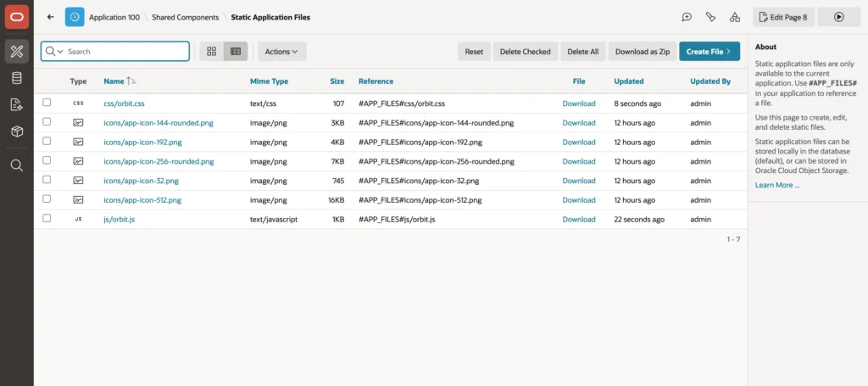Click image icon for app-icon-512.png
The height and width of the screenshot is (386, 868).
[x=78, y=200]
